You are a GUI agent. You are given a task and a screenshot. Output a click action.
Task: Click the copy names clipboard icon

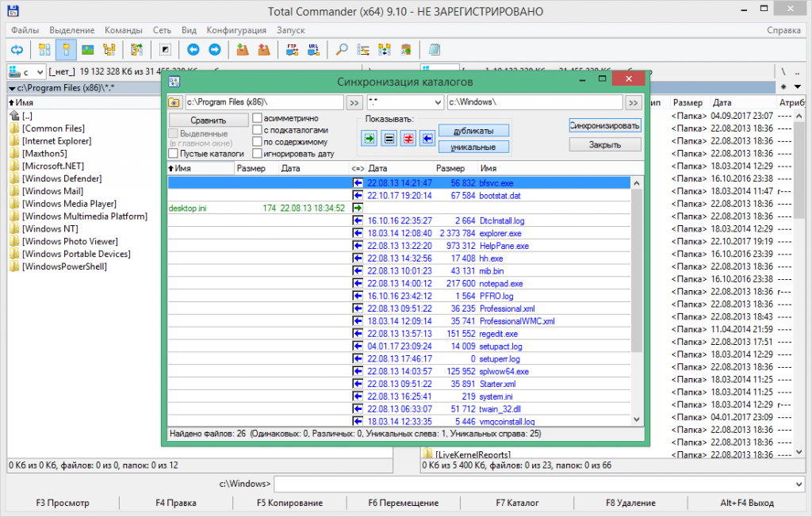tap(406, 50)
